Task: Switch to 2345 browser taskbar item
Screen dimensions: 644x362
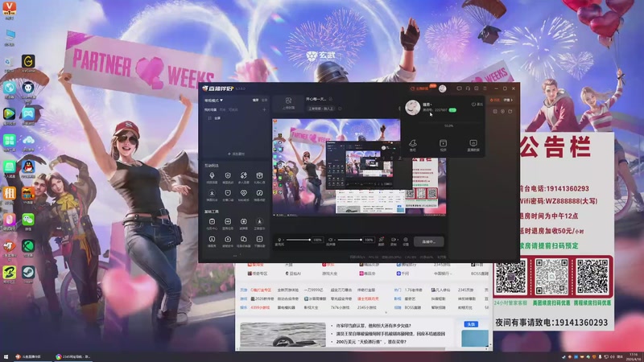Action: tap(73, 357)
